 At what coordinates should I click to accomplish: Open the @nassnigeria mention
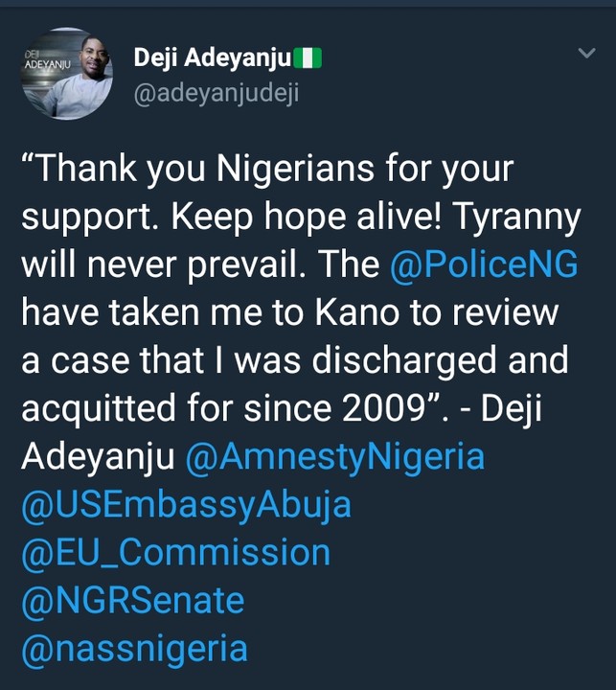tap(134, 649)
